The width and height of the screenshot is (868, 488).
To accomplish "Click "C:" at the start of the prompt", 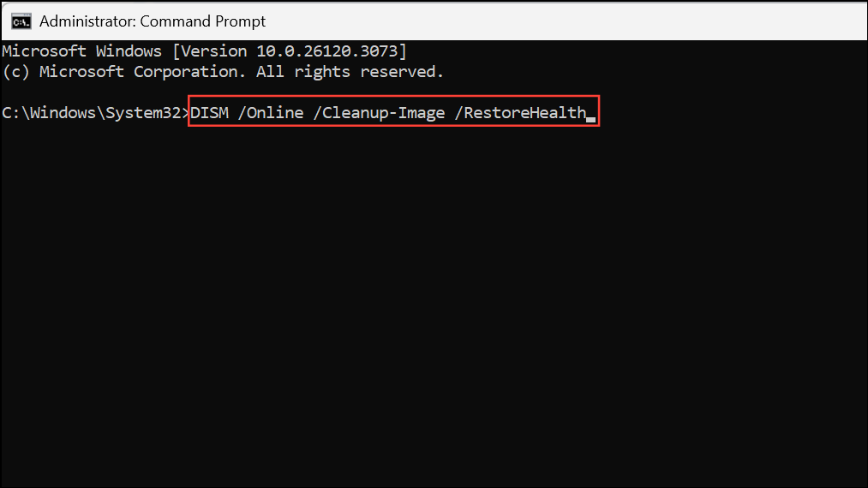I will (12, 113).
